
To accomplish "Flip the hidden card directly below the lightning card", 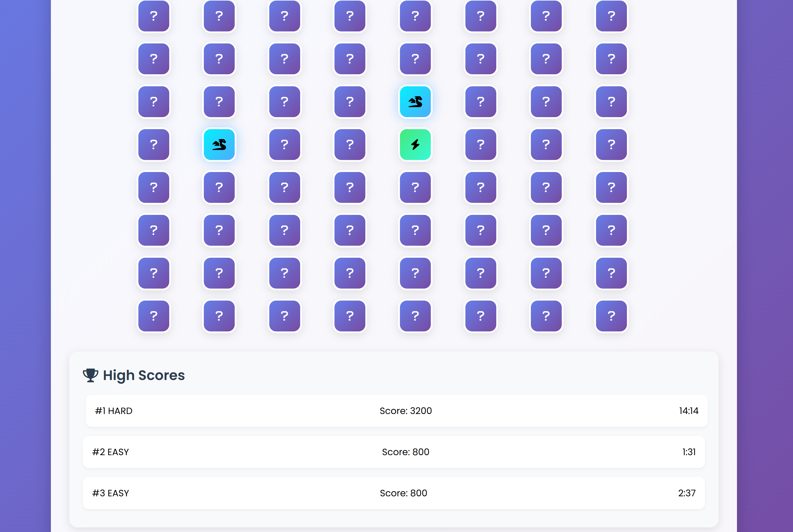I will [x=415, y=187].
